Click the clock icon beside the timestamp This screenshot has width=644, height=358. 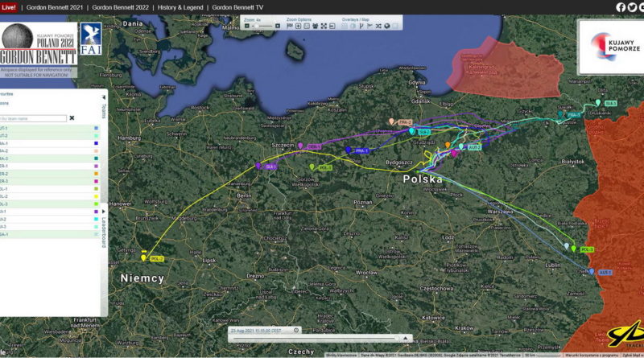click(296, 330)
